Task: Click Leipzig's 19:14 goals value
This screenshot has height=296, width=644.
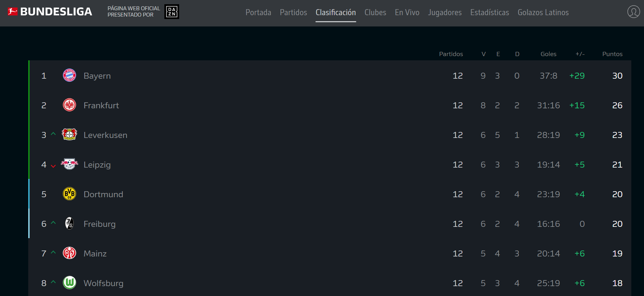Action: coord(548,165)
